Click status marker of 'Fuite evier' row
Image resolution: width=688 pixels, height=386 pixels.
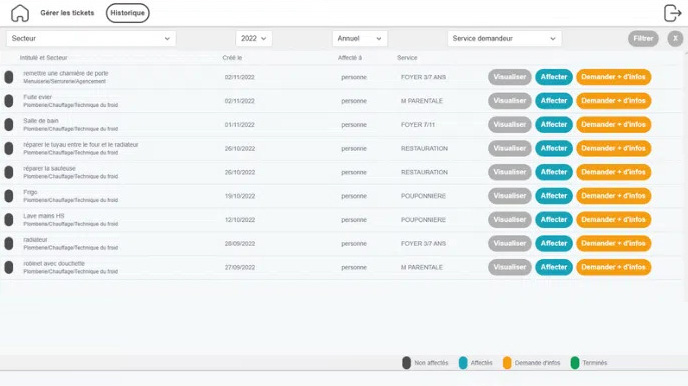[9, 101]
